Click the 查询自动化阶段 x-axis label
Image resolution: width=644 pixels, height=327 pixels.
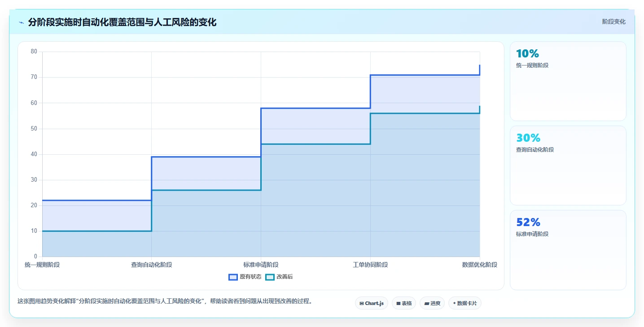point(152,265)
